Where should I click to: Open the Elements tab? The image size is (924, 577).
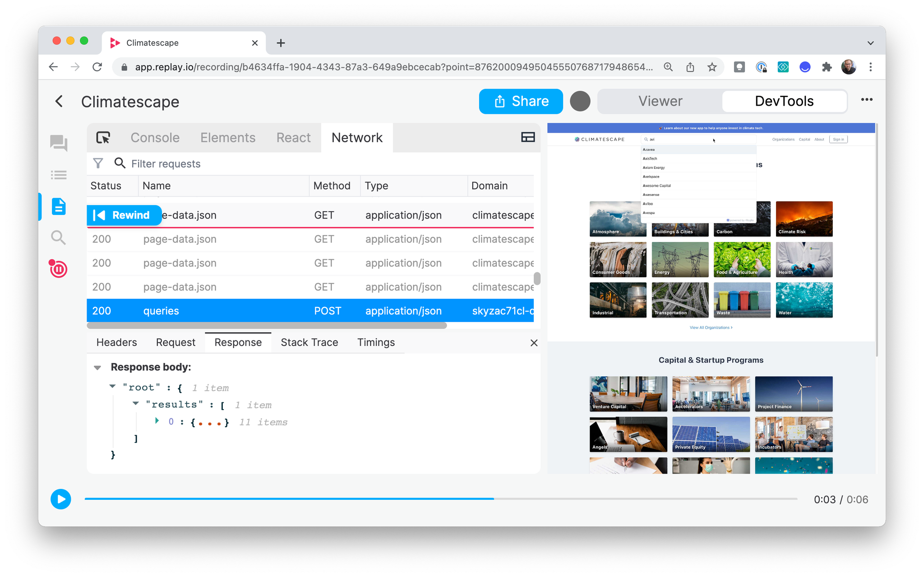pos(228,138)
